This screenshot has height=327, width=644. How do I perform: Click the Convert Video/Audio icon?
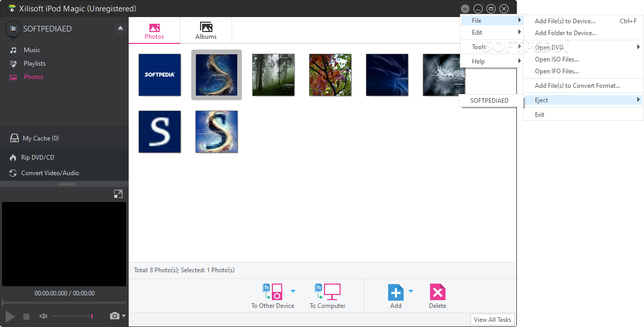(x=13, y=173)
